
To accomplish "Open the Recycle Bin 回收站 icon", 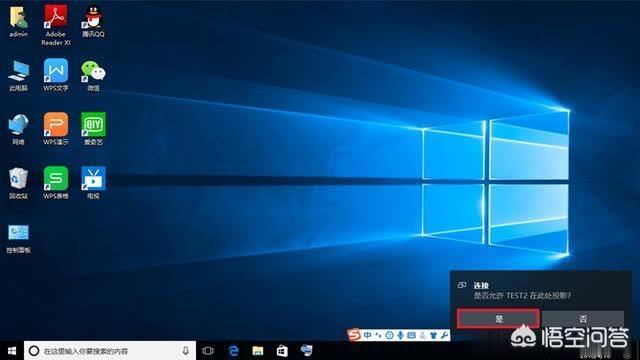I will (x=18, y=183).
